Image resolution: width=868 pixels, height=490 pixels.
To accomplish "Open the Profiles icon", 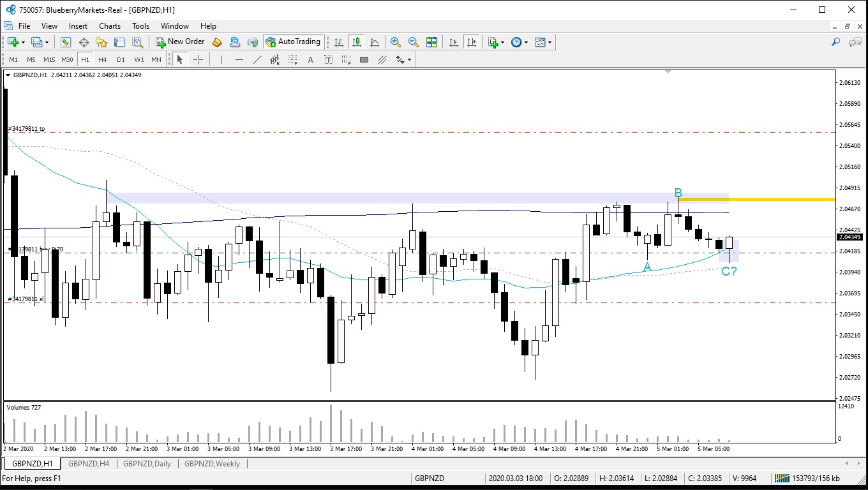I will (36, 42).
